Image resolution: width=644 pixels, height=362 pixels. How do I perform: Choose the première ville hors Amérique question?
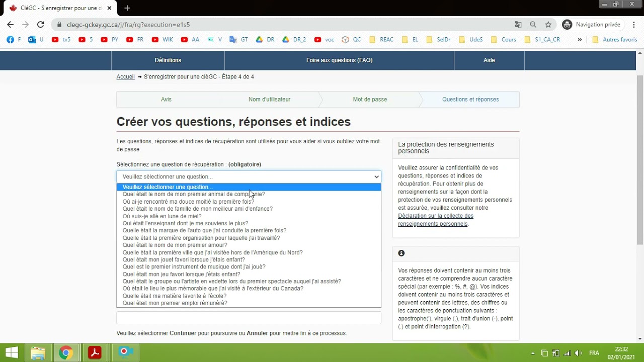249,252
